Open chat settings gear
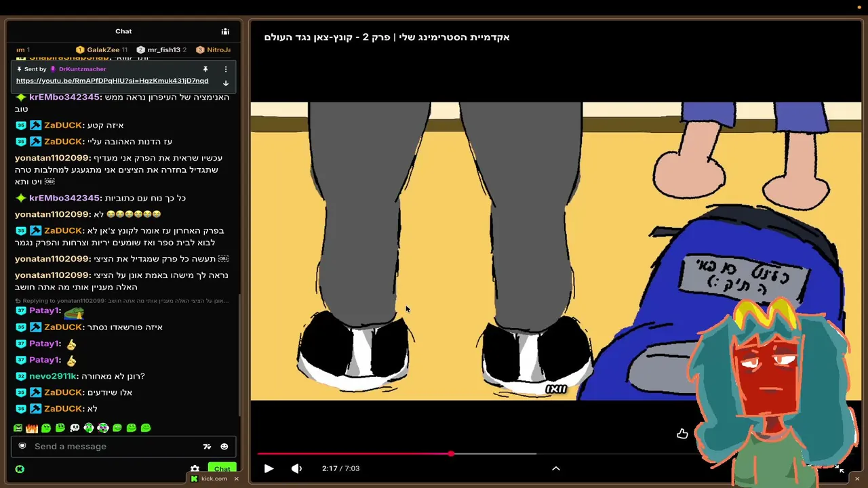The image size is (868, 488). (x=195, y=469)
